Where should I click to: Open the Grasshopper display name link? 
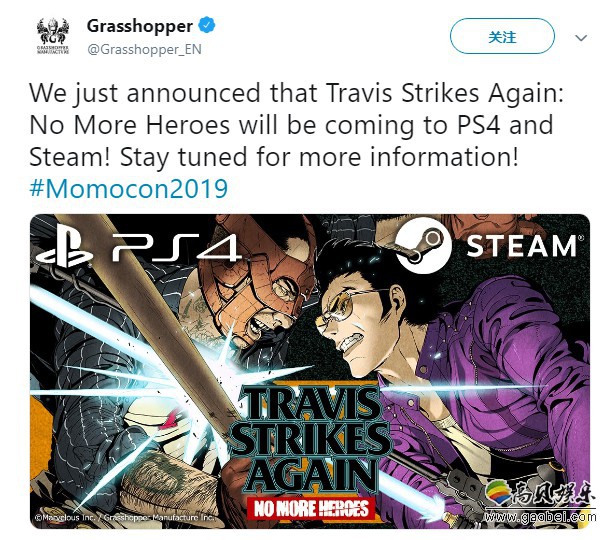[140, 26]
